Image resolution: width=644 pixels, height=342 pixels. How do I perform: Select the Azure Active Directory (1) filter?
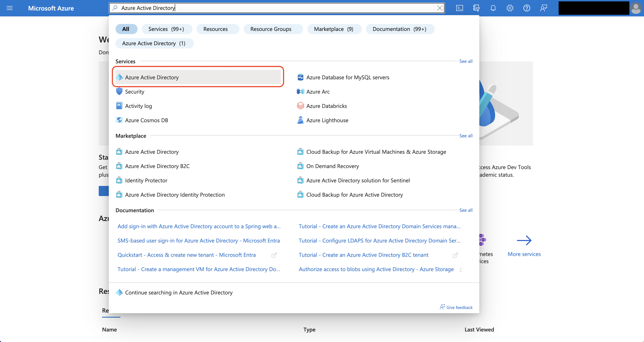tap(154, 43)
